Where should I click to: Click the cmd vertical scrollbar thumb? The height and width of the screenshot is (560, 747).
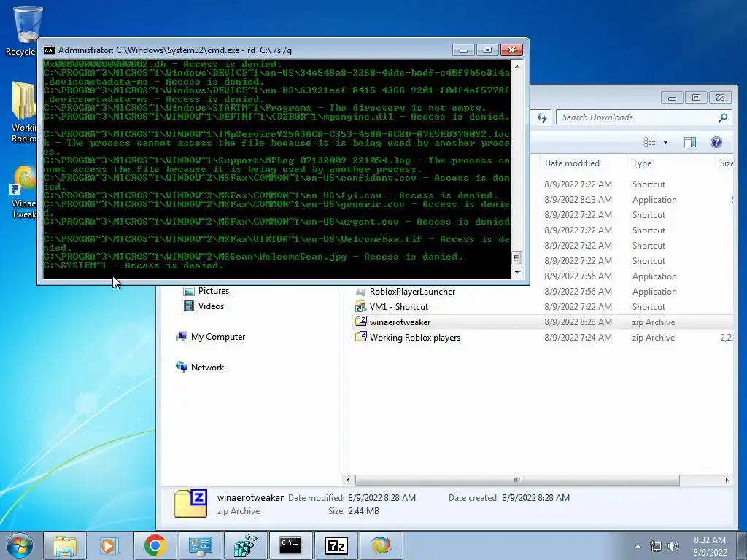pos(517,258)
